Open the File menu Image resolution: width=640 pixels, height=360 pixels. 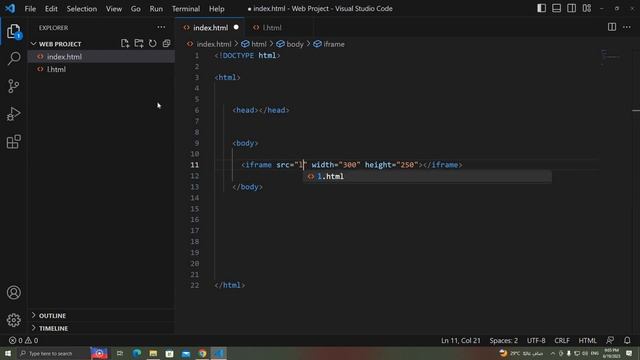point(30,9)
